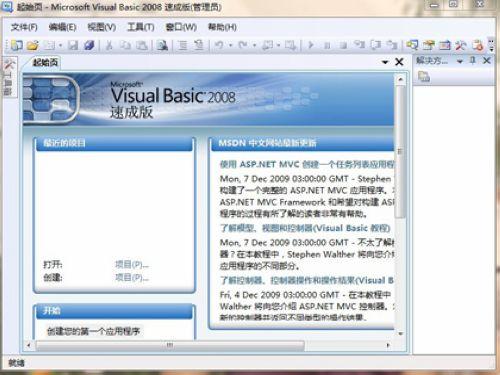Open the 工具(T) menu

click(141, 27)
